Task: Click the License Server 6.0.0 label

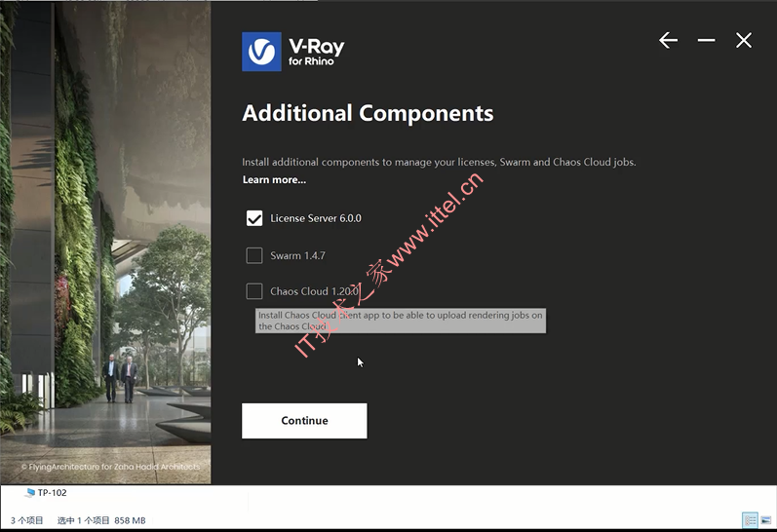Action: click(x=316, y=218)
